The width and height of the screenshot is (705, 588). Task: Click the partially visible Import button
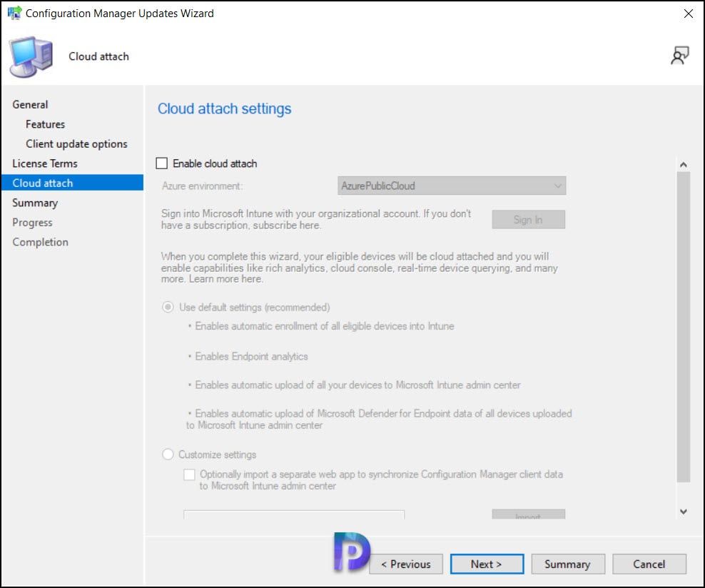(x=528, y=514)
